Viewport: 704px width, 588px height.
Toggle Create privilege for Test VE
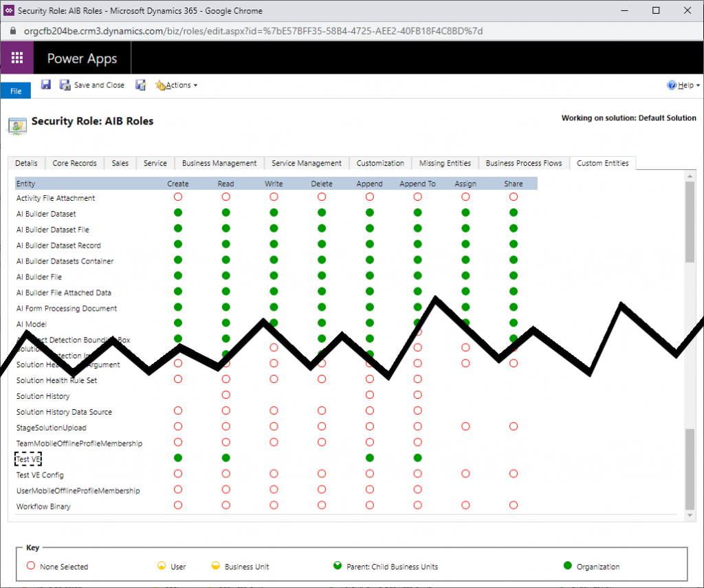(178, 458)
